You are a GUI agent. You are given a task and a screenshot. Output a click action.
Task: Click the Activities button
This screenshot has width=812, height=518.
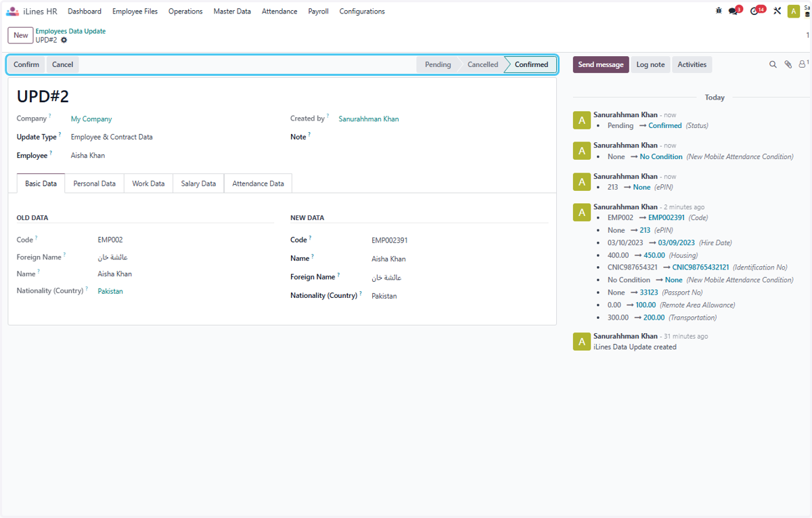pos(692,65)
